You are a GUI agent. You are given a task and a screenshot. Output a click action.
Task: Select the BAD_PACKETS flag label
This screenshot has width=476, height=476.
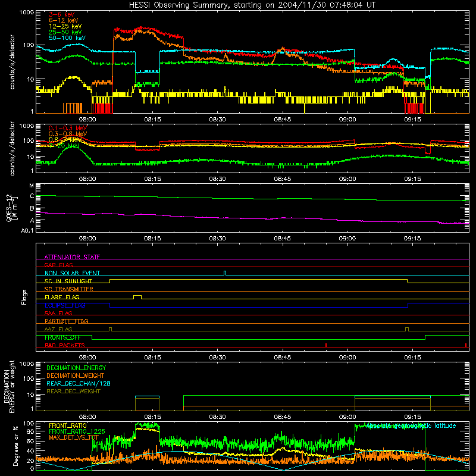65,345
